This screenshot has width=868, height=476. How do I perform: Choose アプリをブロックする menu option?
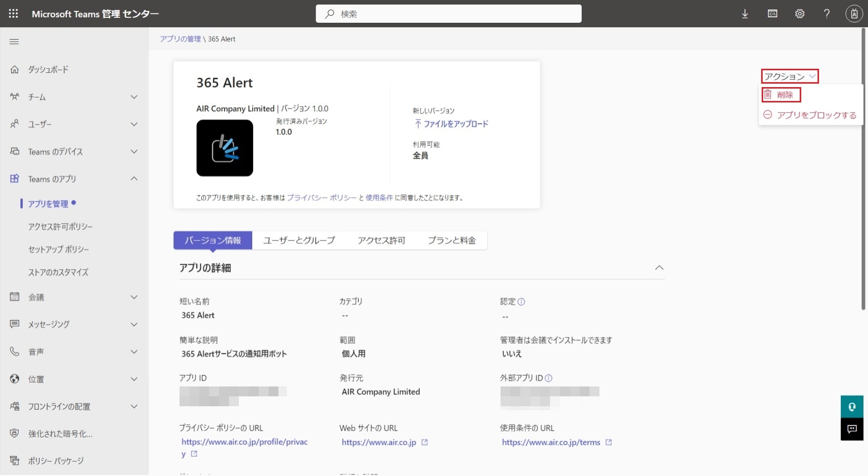(816, 115)
